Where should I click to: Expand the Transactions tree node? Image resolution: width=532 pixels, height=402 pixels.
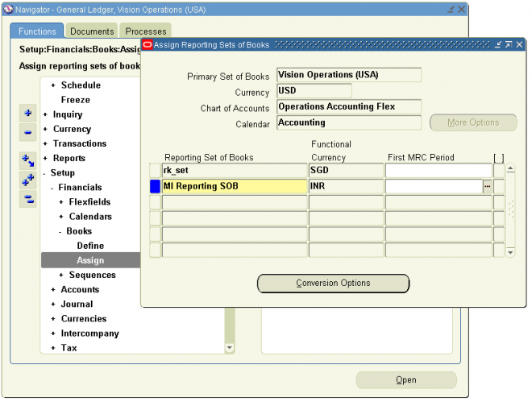coord(45,143)
